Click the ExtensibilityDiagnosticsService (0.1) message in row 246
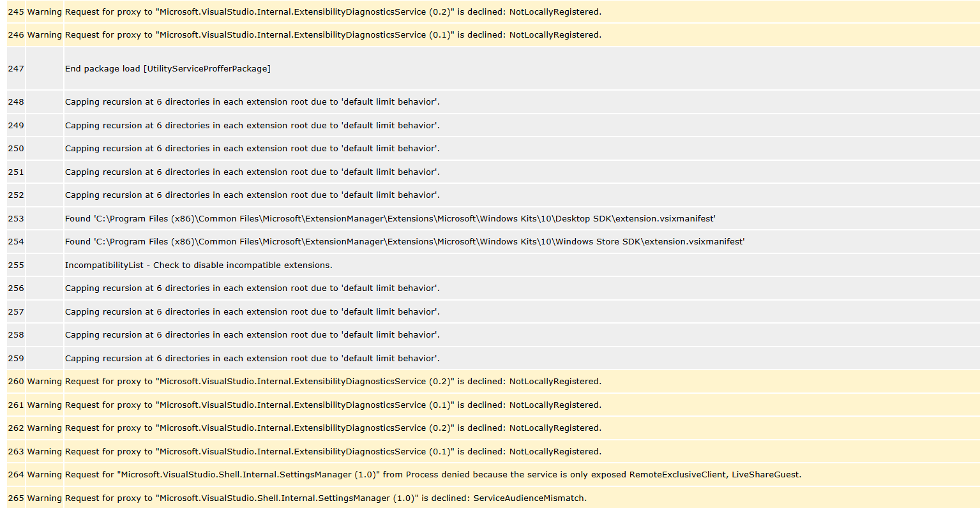980x508 pixels. (333, 35)
